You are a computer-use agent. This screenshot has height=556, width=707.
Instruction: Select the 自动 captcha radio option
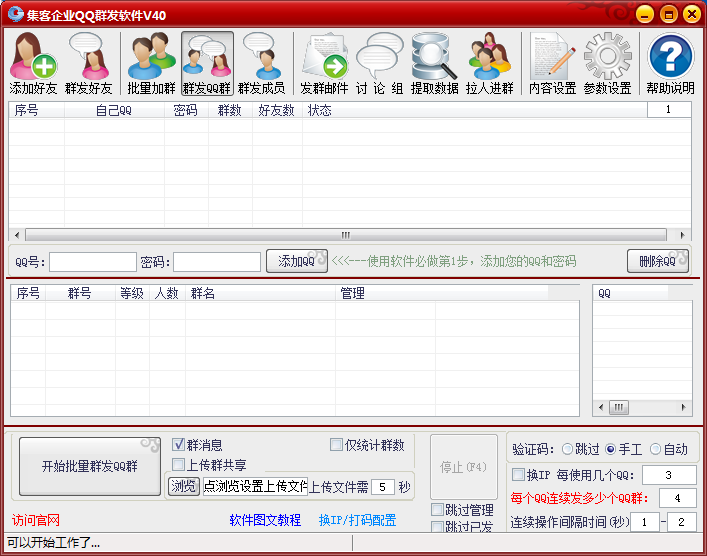point(655,449)
